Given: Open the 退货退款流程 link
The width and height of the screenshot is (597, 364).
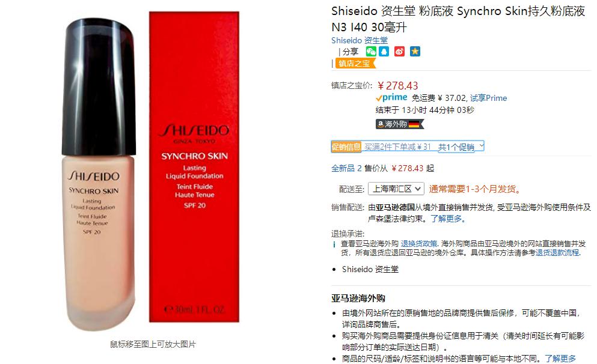Looking at the screenshot, I should (557, 252).
